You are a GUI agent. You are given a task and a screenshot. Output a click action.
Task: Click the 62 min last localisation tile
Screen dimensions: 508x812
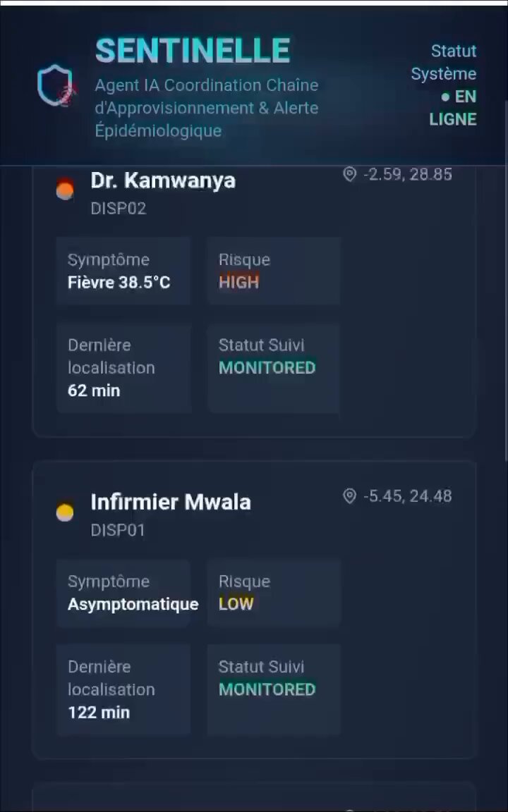click(123, 368)
